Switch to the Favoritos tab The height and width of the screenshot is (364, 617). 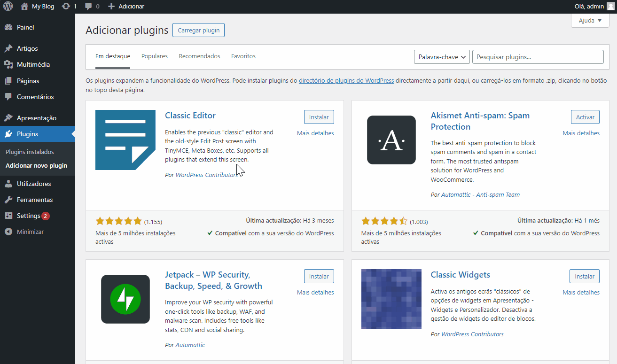(x=243, y=56)
